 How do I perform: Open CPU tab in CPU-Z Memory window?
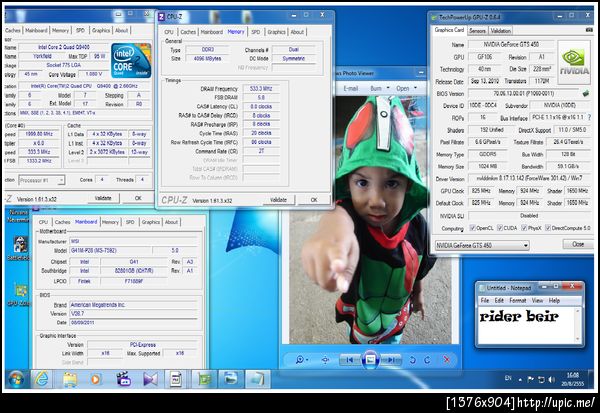[x=169, y=32]
